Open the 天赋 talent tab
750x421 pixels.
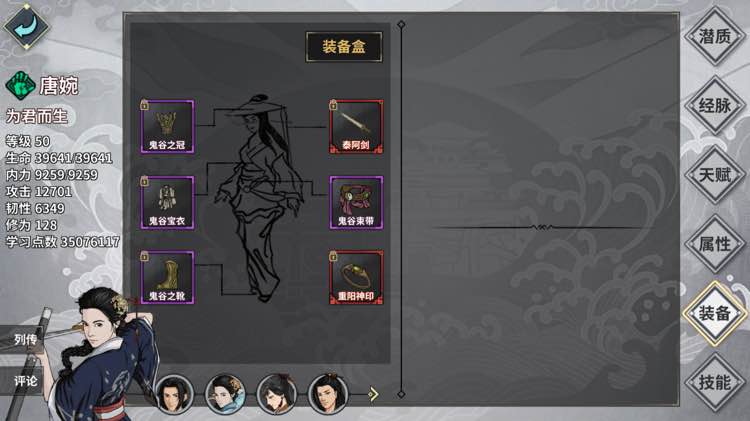click(x=715, y=175)
